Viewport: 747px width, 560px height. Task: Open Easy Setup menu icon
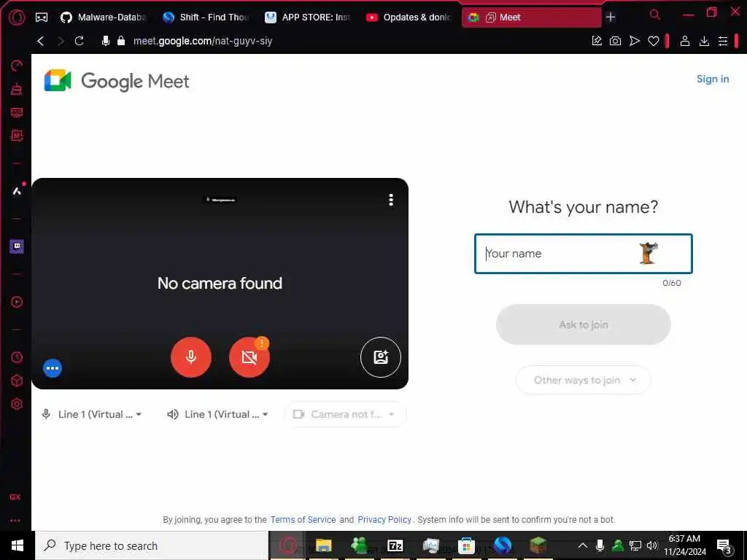pos(723,41)
